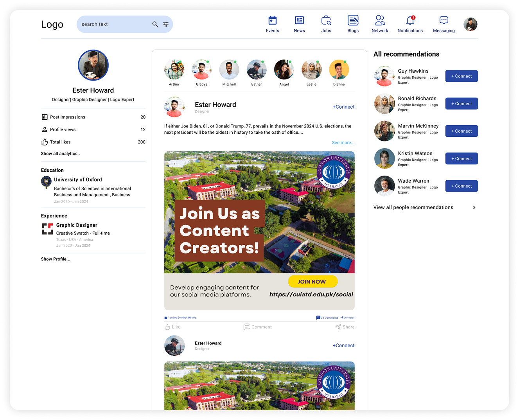Open Mitchell's story avatar

(229, 70)
